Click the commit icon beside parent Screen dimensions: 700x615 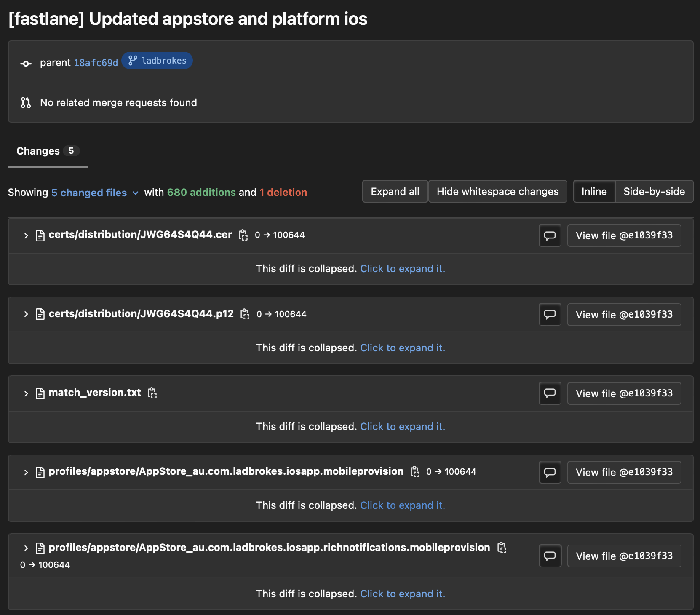pos(26,64)
